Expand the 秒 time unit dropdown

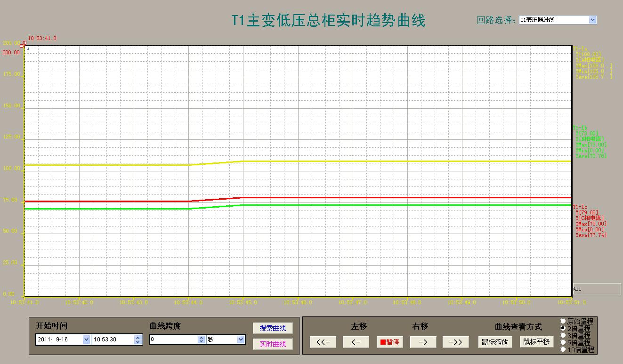pos(241,339)
